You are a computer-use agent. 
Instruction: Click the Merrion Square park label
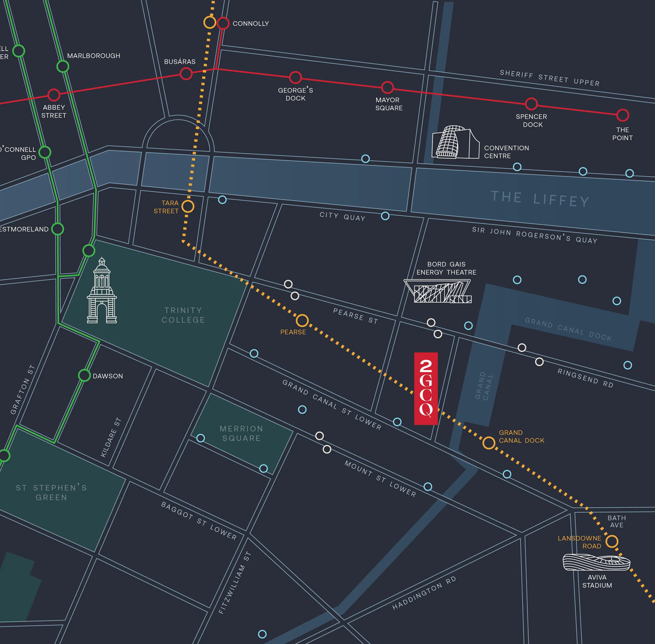click(241, 433)
